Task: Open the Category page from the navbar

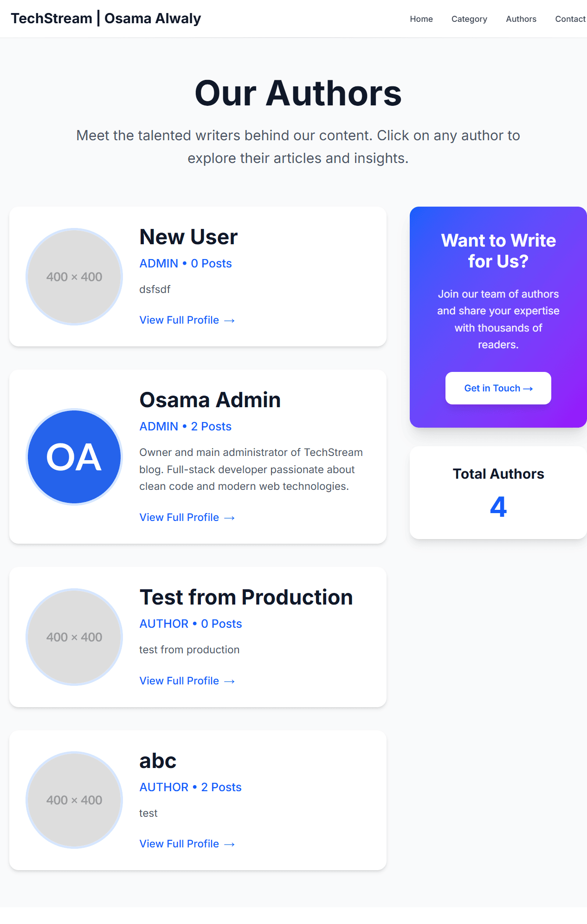Action: [469, 19]
